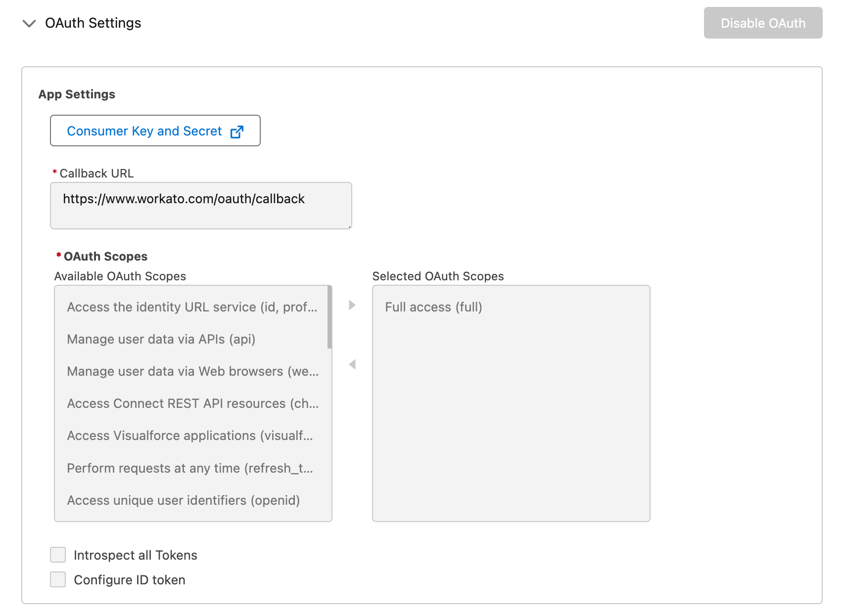The width and height of the screenshot is (843, 616).
Task: Select 'Manage user data via APIs (api)' scope
Action: coord(161,339)
